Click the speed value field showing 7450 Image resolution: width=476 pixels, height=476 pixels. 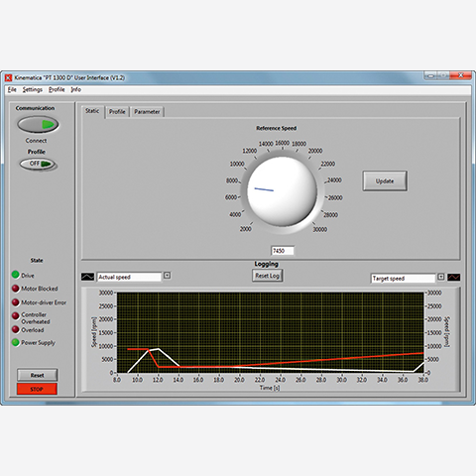point(283,251)
